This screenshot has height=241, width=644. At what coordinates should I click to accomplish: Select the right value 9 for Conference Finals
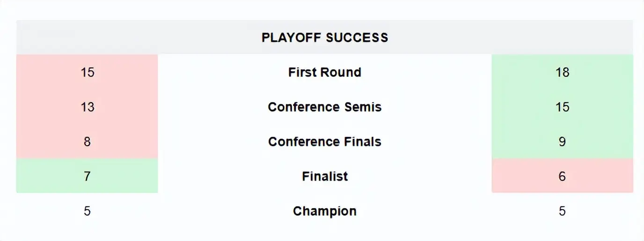click(562, 142)
